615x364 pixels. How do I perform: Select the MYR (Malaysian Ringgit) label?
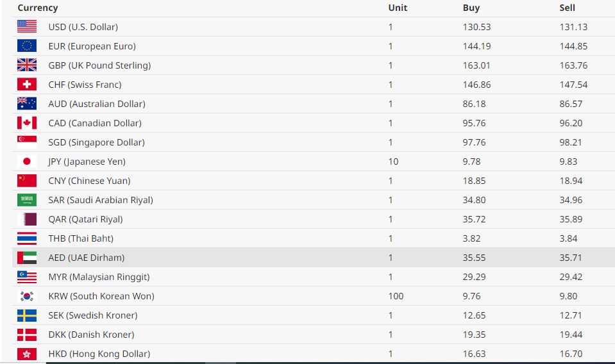(99, 277)
